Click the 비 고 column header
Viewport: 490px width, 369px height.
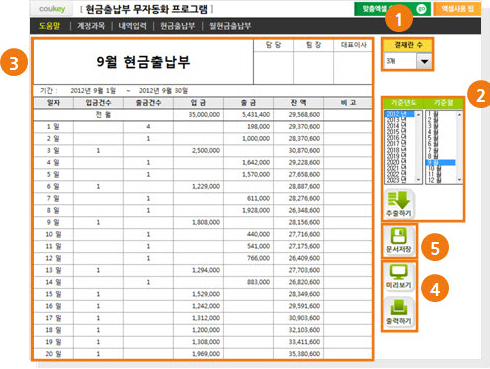(x=348, y=103)
